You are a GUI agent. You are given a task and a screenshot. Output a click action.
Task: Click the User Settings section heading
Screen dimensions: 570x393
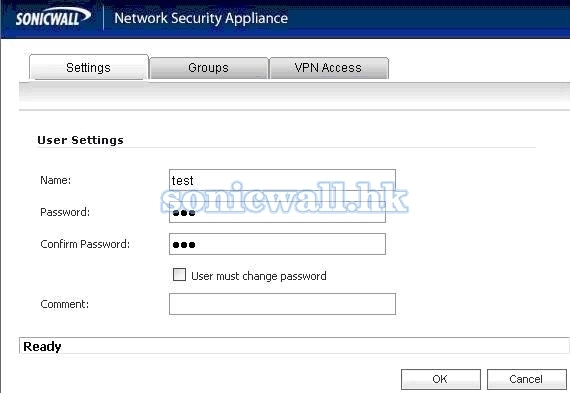pyautogui.click(x=80, y=140)
